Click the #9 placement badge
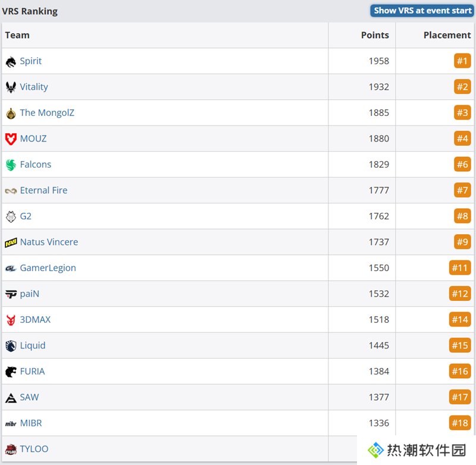476x465 pixels. (x=462, y=242)
